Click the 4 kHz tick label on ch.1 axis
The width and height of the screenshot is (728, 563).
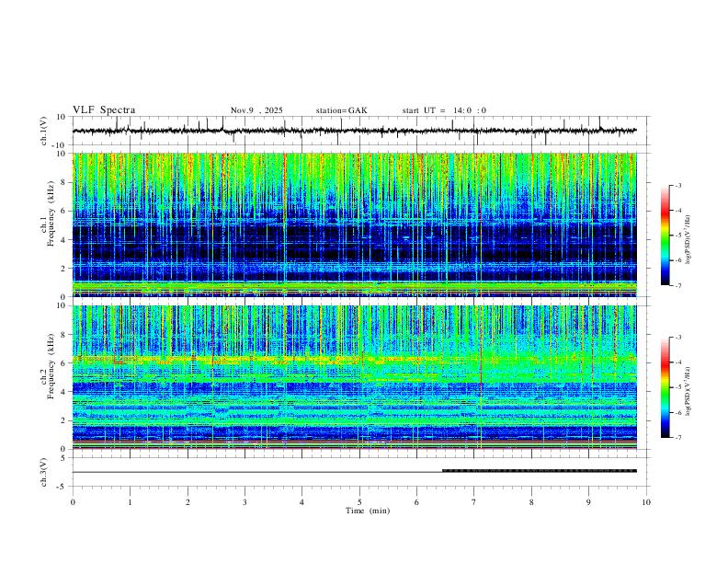[x=64, y=240]
